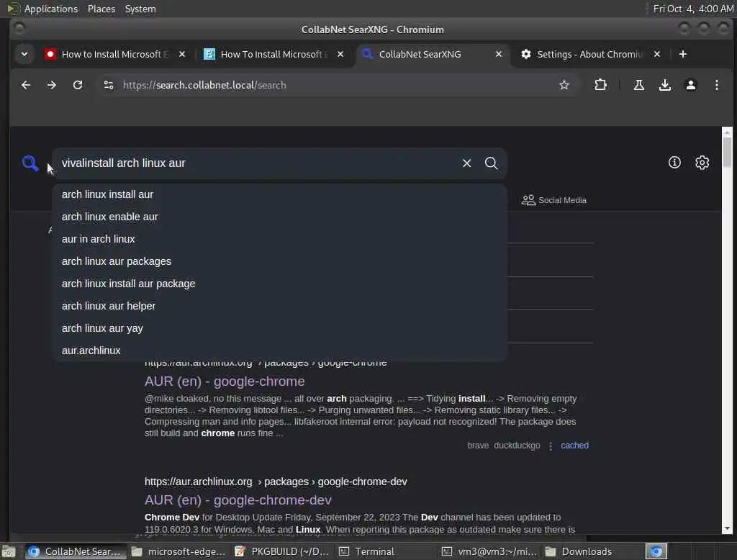Open google-chrome-dev result URL breadcrumb

coord(276,482)
